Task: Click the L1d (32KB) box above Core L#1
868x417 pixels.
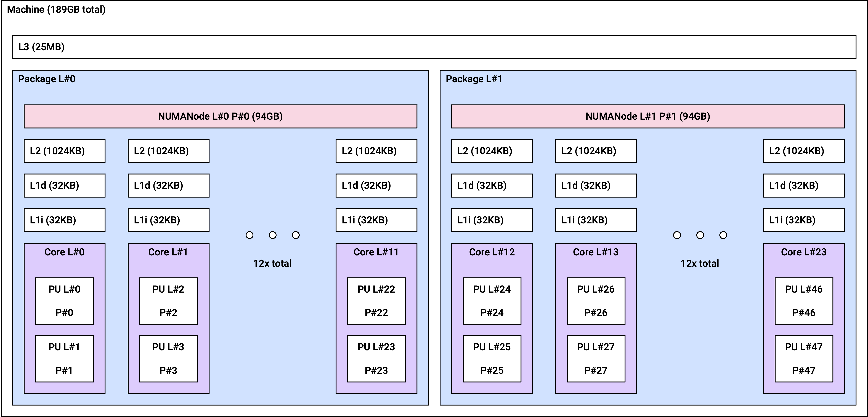Action: (168, 186)
